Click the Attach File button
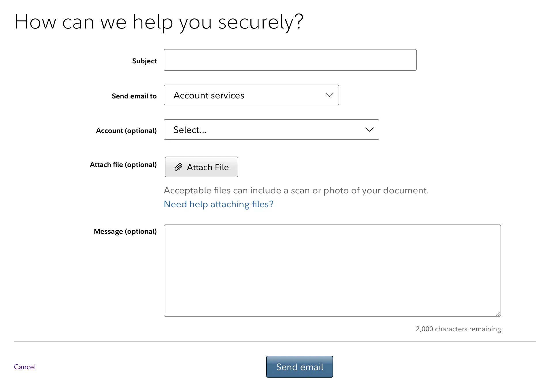This screenshot has height=392, width=536. click(x=201, y=167)
